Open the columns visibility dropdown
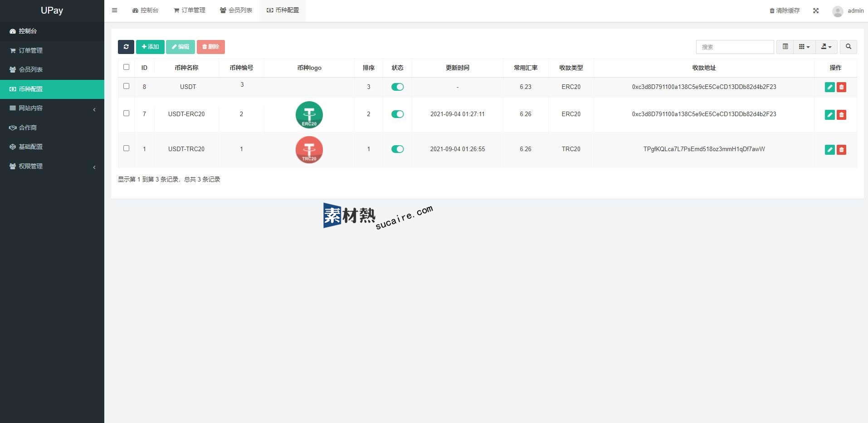This screenshot has height=423, width=868. click(x=804, y=47)
